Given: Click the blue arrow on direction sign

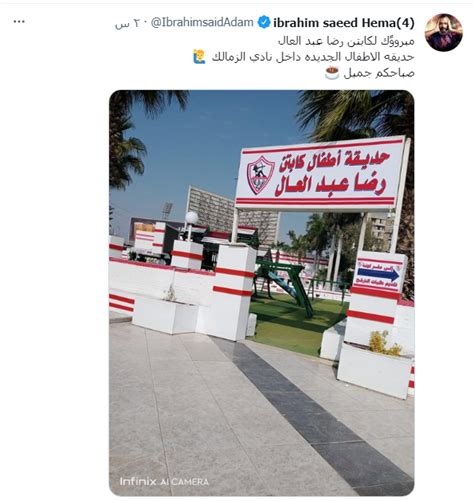Looking at the screenshot, I should pyautogui.click(x=378, y=274).
